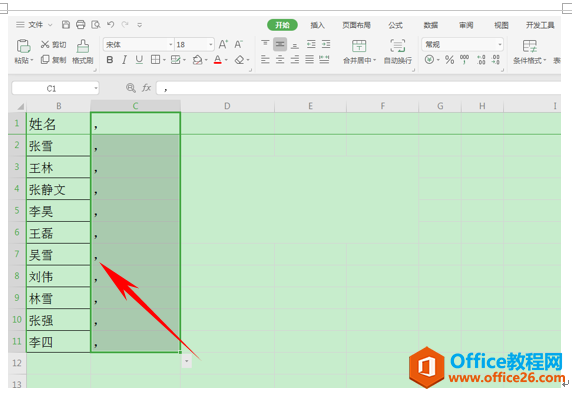Toggle the middle align button (highlighted)
The width and height of the screenshot is (572, 395).
[x=280, y=44]
